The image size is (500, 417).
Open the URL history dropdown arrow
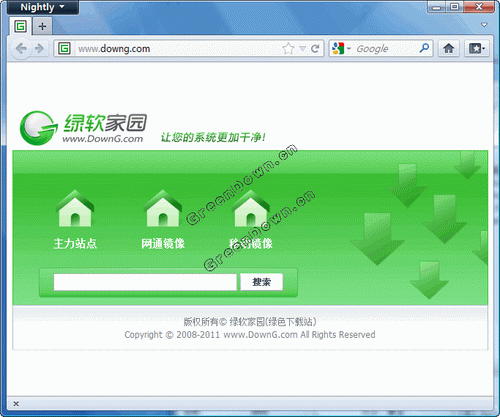point(302,49)
